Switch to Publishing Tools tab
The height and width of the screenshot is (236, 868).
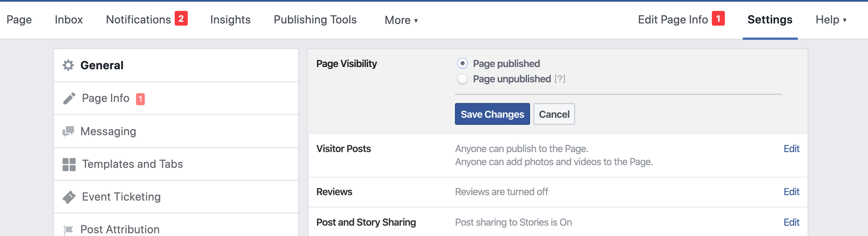[x=315, y=20]
